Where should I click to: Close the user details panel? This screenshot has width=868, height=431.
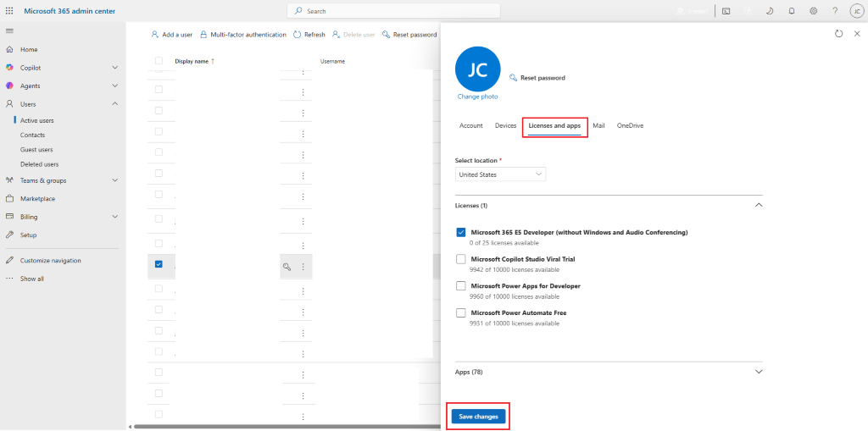coord(857,34)
